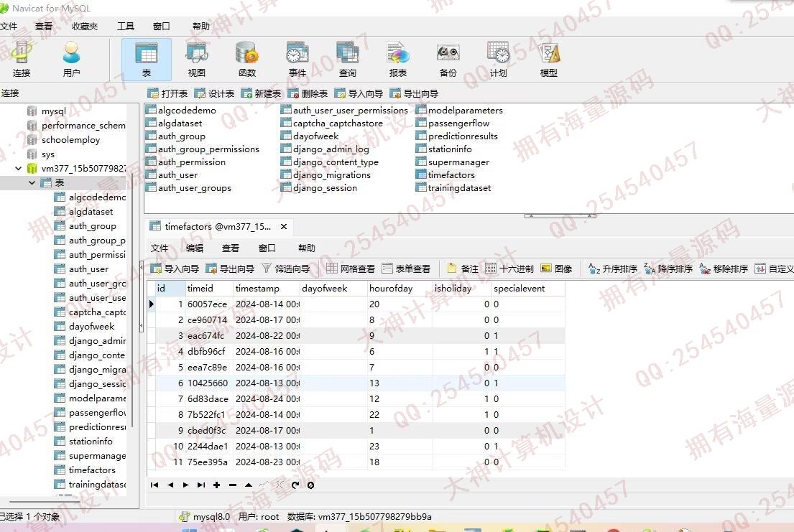
Task: Launch 导出向导 in the object list toolbar
Action: 414,93
